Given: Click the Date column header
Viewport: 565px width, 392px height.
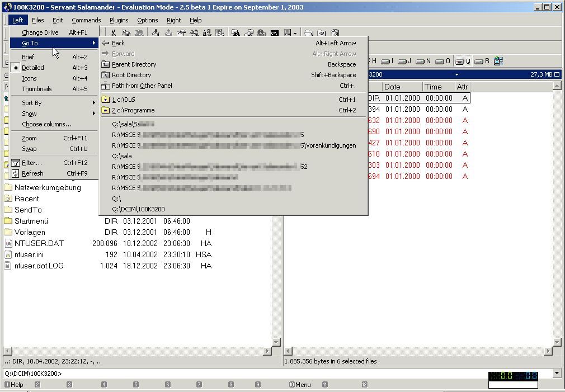Looking at the screenshot, I should coord(402,87).
